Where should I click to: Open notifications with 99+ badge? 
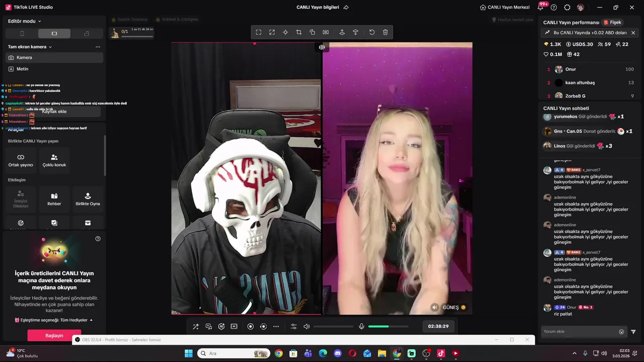541,7
